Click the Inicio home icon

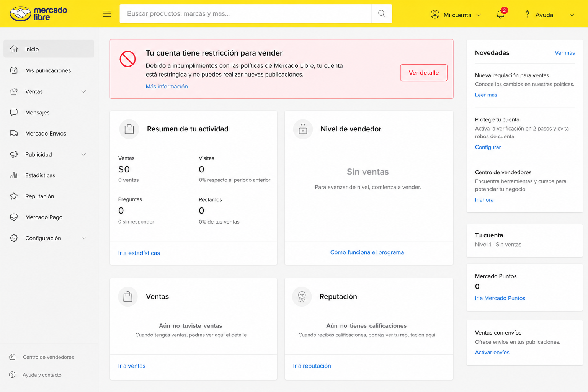tap(14, 49)
